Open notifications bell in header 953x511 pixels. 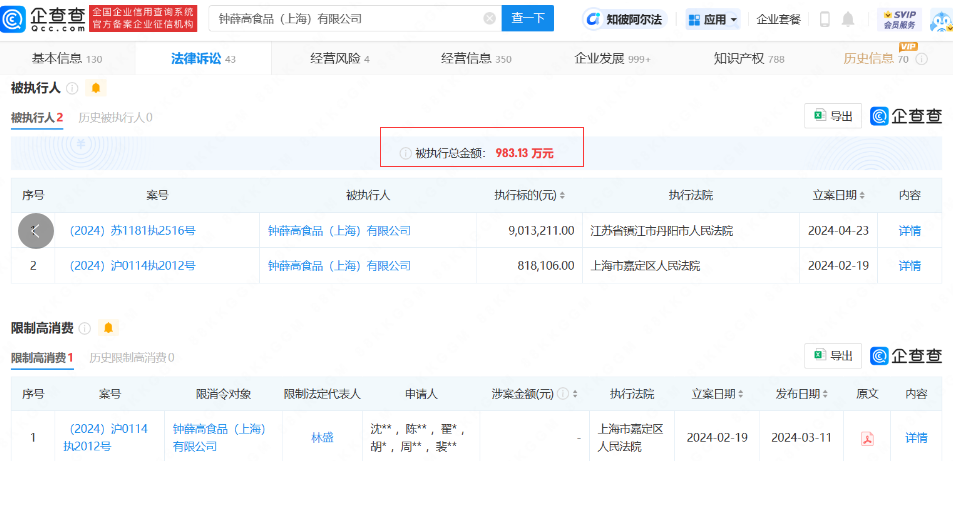(x=848, y=19)
